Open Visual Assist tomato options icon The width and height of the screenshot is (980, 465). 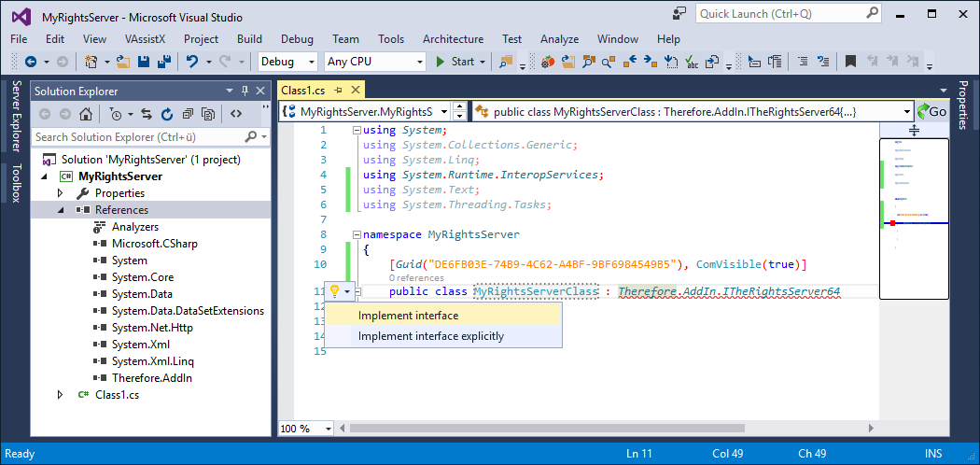(x=548, y=62)
